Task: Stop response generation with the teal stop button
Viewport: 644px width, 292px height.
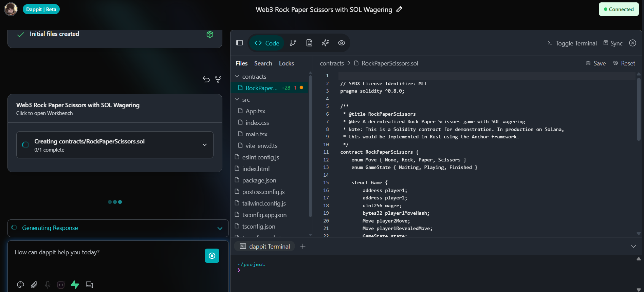Action: point(212,256)
